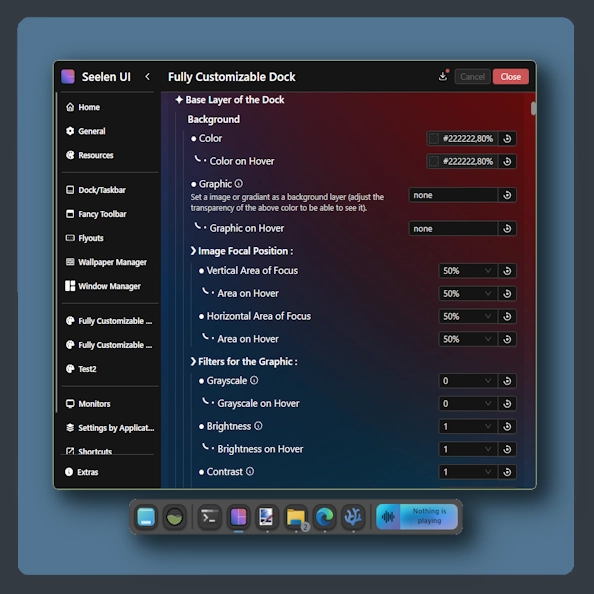
Task: Open Seelen UI app in dock
Action: (239, 517)
